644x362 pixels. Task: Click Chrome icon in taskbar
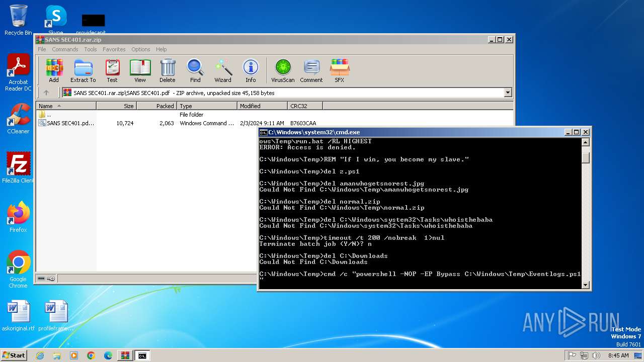(91, 355)
